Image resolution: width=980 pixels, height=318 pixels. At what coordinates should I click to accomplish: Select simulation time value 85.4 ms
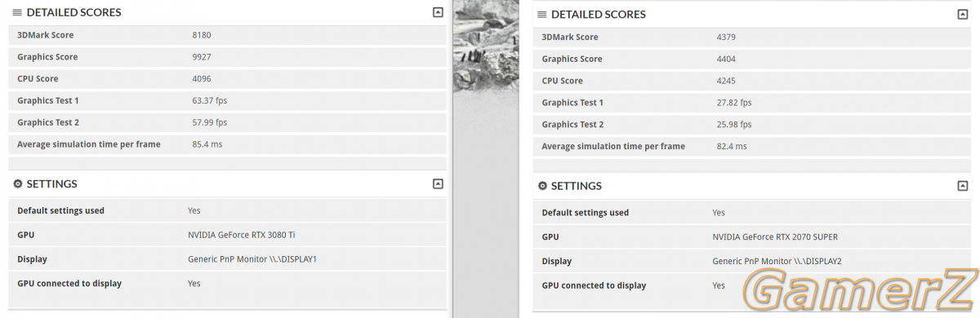[x=207, y=144]
